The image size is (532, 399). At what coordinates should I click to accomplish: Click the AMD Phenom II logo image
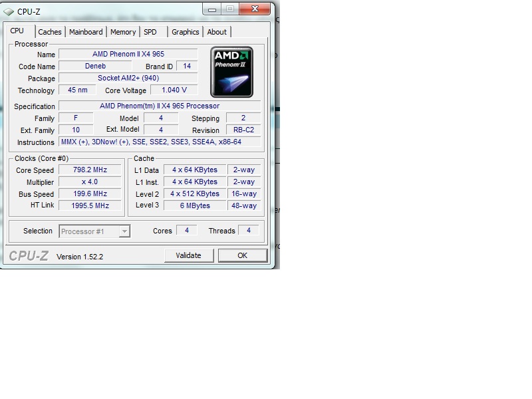click(231, 72)
